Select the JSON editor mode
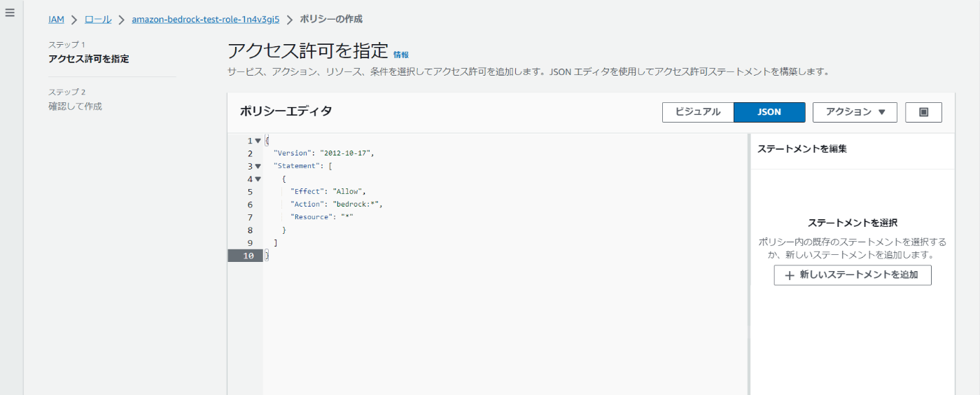Image resolution: width=980 pixels, height=395 pixels. coord(769,112)
